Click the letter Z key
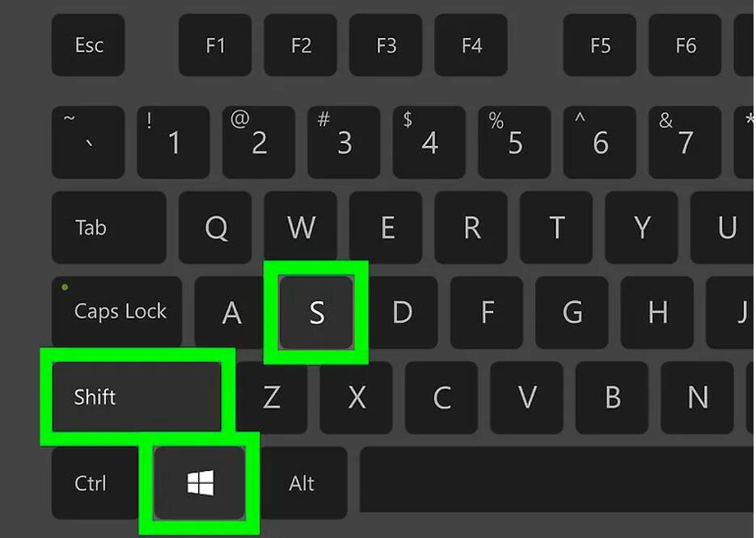The image size is (756, 538). click(x=272, y=397)
